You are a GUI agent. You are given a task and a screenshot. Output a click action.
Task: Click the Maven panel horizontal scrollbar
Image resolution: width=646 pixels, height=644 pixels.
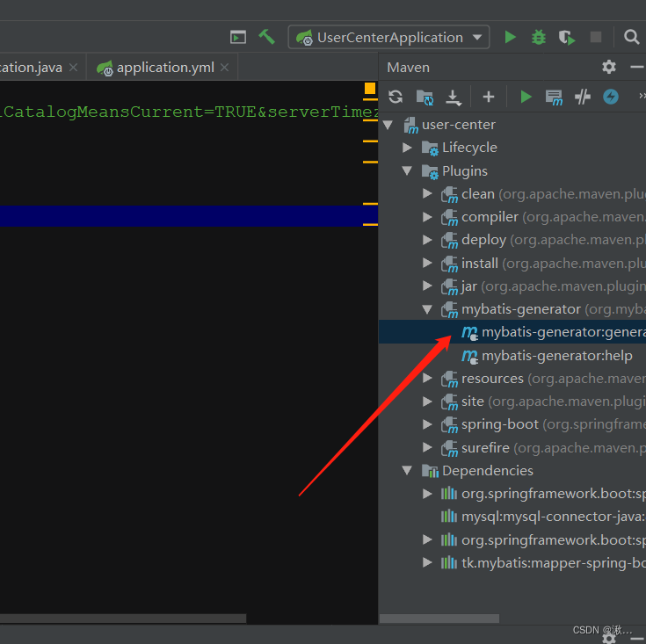pos(439,619)
